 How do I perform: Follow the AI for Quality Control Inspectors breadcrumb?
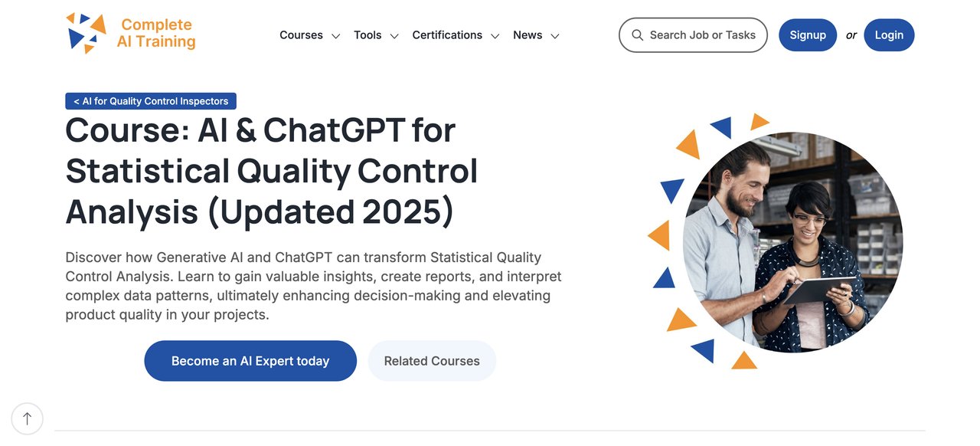150,100
